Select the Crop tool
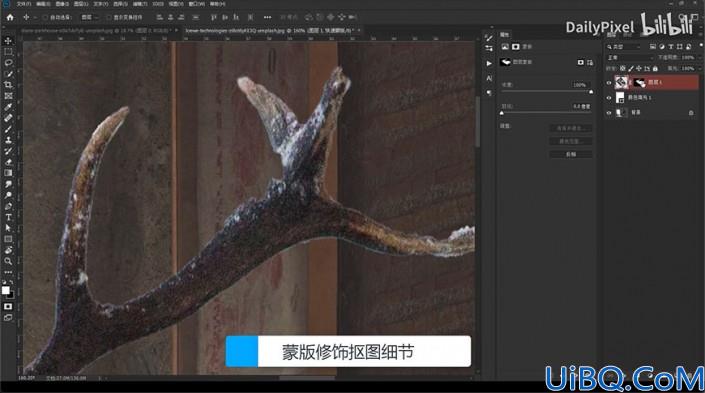The height and width of the screenshot is (393, 705). pyautogui.click(x=8, y=85)
